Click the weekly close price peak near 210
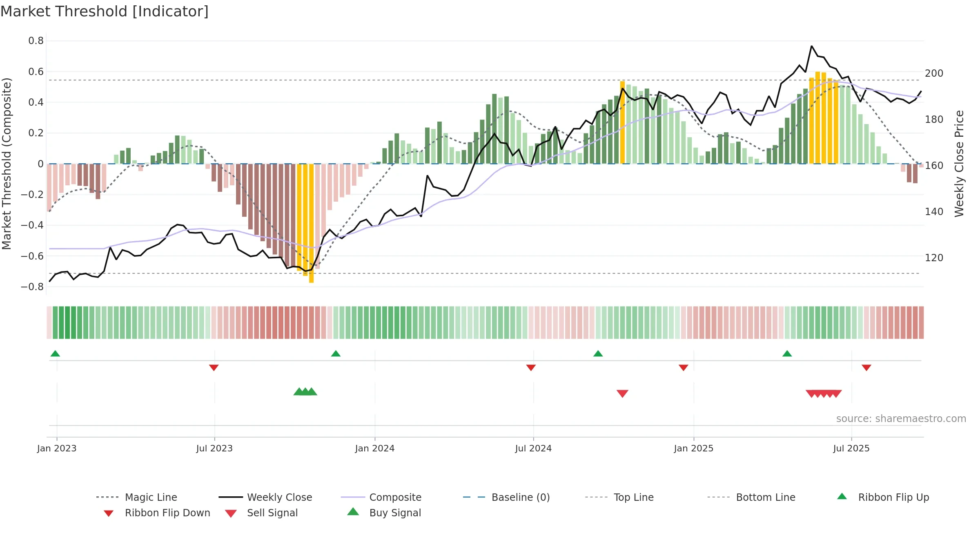 pos(811,46)
